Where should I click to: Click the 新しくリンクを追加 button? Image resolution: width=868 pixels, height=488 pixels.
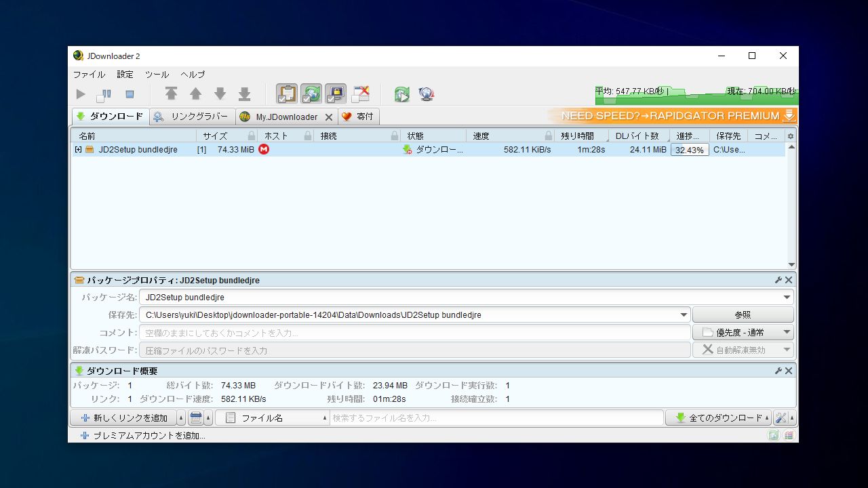123,418
